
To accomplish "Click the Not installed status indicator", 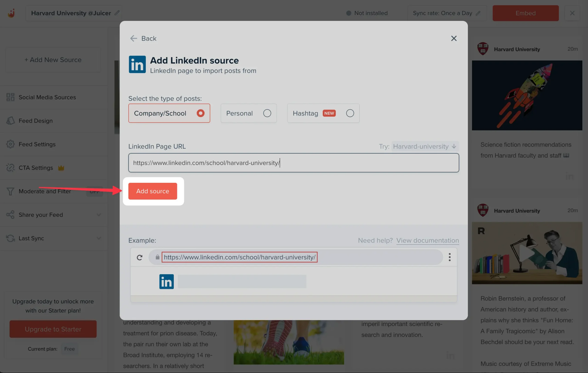I will click(367, 13).
